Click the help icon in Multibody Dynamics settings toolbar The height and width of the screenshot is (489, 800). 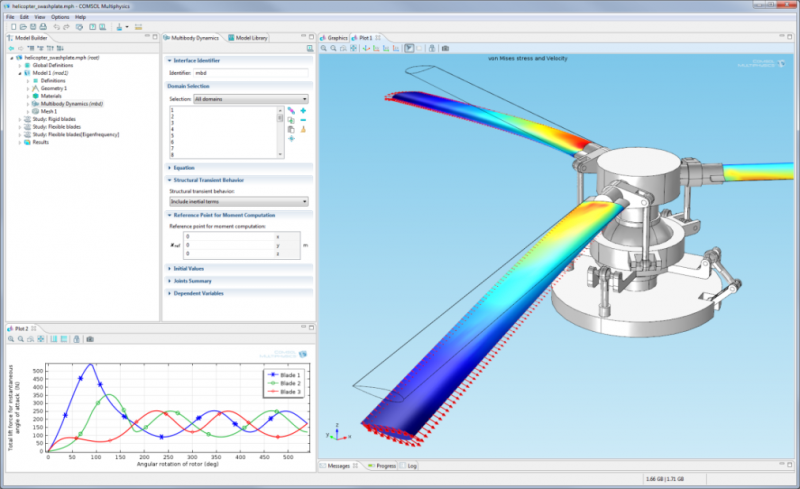coord(310,48)
